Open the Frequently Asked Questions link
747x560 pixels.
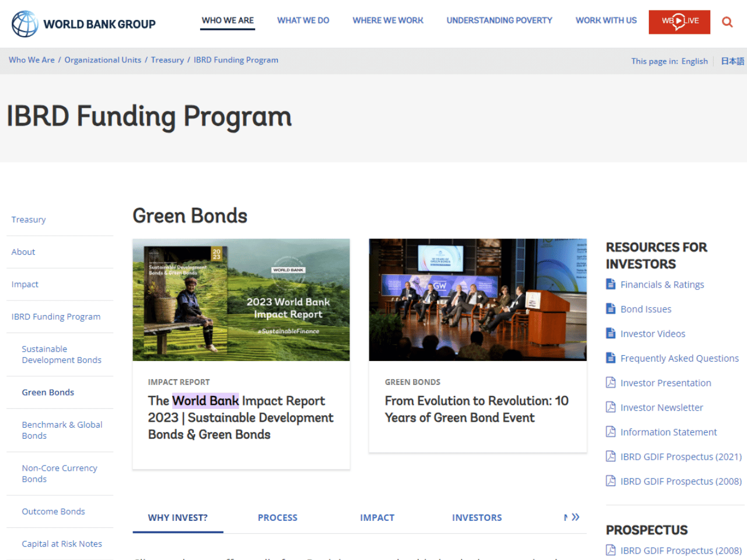click(x=680, y=358)
